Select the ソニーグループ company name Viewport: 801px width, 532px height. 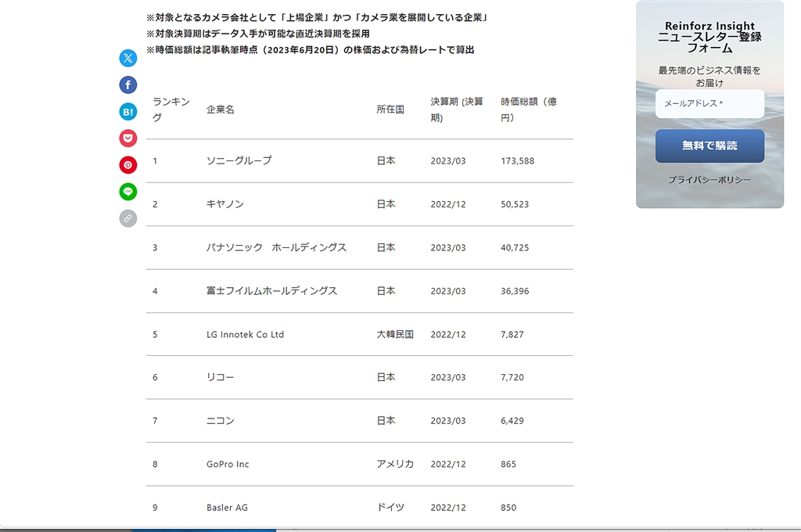click(239, 160)
